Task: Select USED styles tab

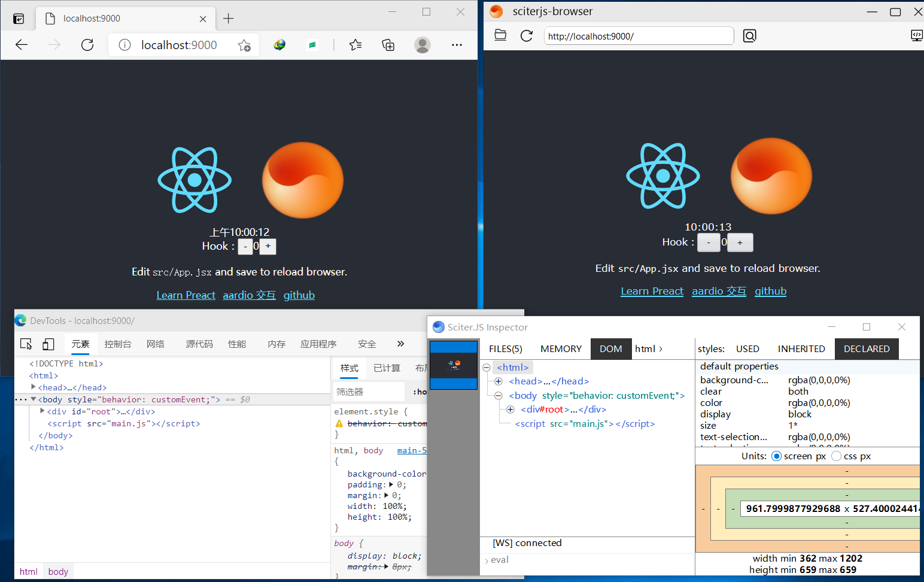Action: 747,348
